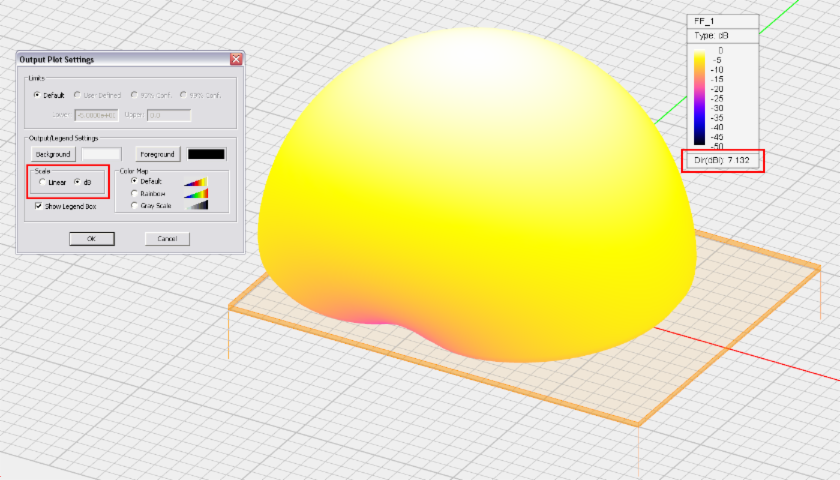
Task: Close the Output Plot Settings window
Action: 236,59
